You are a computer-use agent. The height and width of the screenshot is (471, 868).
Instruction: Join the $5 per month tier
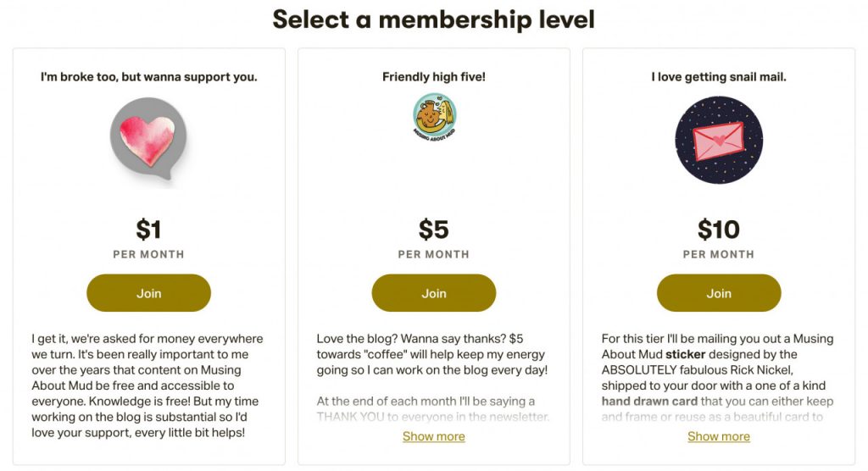(434, 293)
